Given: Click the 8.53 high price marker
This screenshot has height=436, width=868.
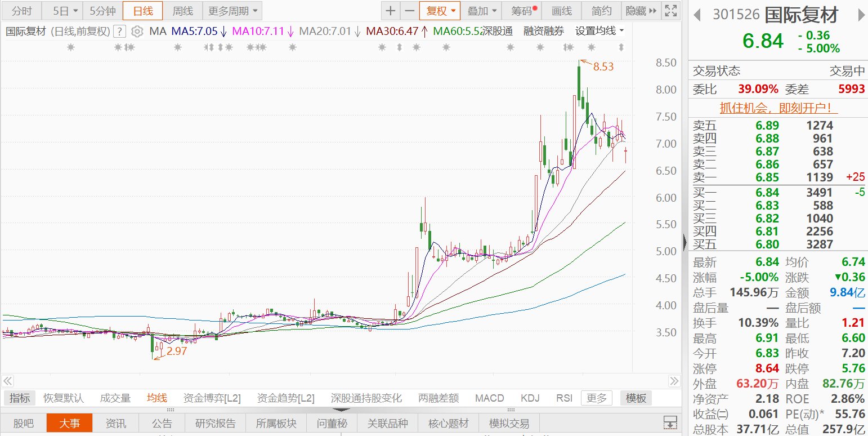Looking at the screenshot, I should click(603, 66).
